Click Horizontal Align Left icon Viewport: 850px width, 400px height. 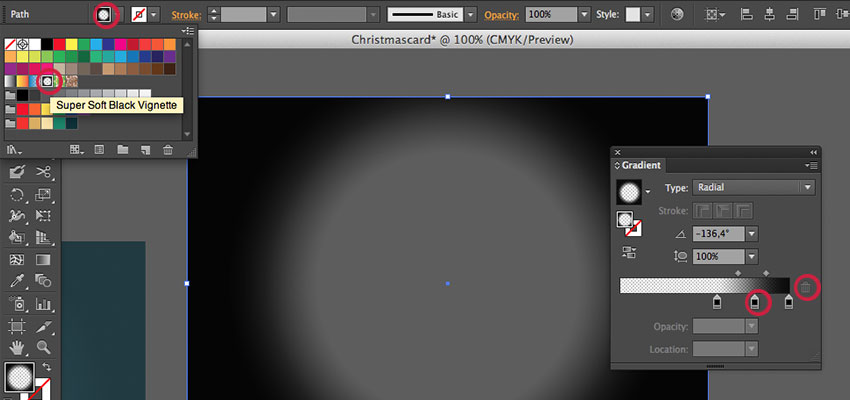(746, 15)
